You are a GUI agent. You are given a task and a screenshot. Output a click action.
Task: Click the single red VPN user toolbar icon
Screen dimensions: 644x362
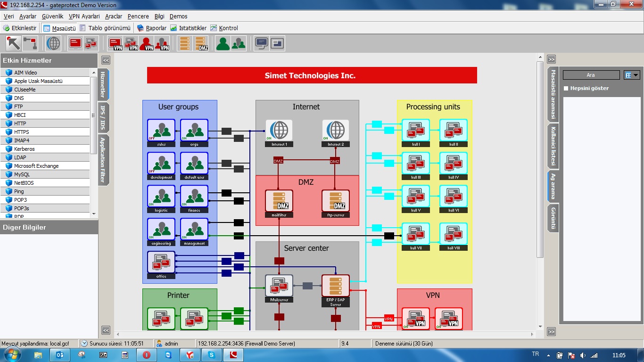[x=147, y=43]
